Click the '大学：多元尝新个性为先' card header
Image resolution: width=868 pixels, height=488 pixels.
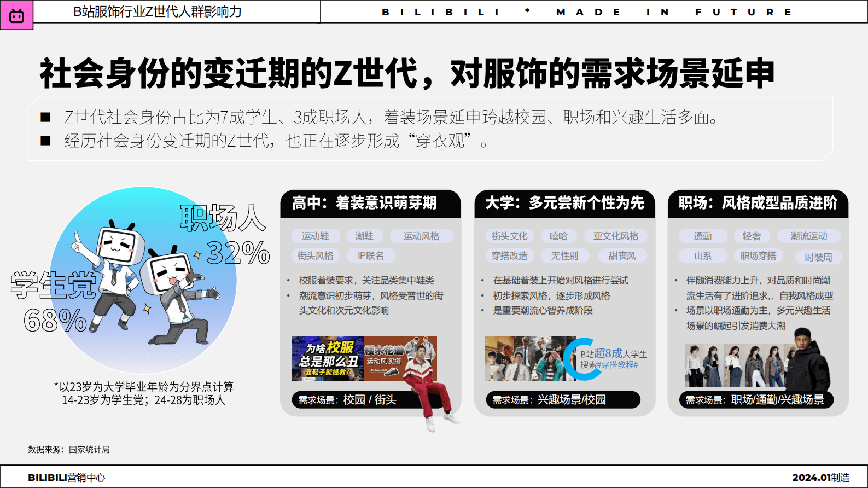click(x=564, y=203)
